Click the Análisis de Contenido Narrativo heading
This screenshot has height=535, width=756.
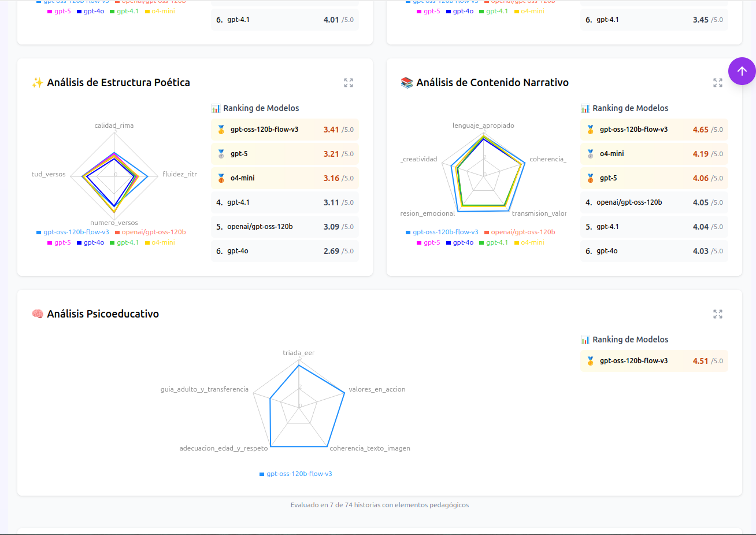492,83
